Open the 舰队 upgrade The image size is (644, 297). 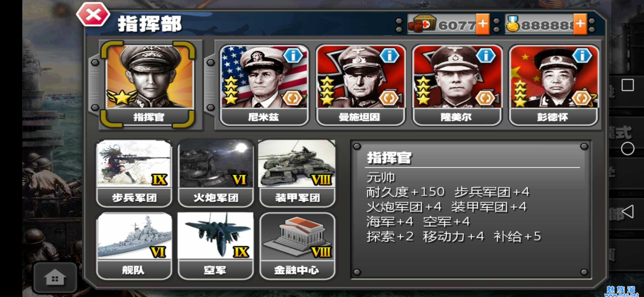(134, 246)
